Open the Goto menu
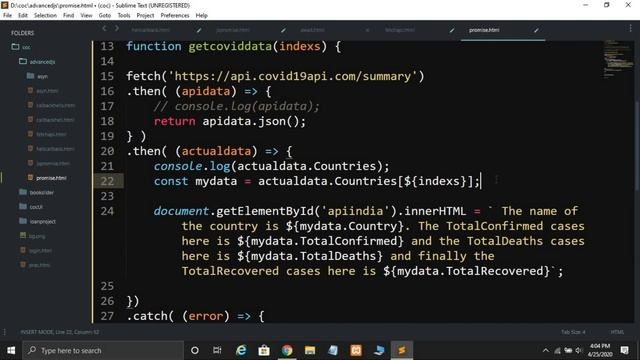The width and height of the screenshot is (640, 360). pyautogui.click(x=104, y=15)
